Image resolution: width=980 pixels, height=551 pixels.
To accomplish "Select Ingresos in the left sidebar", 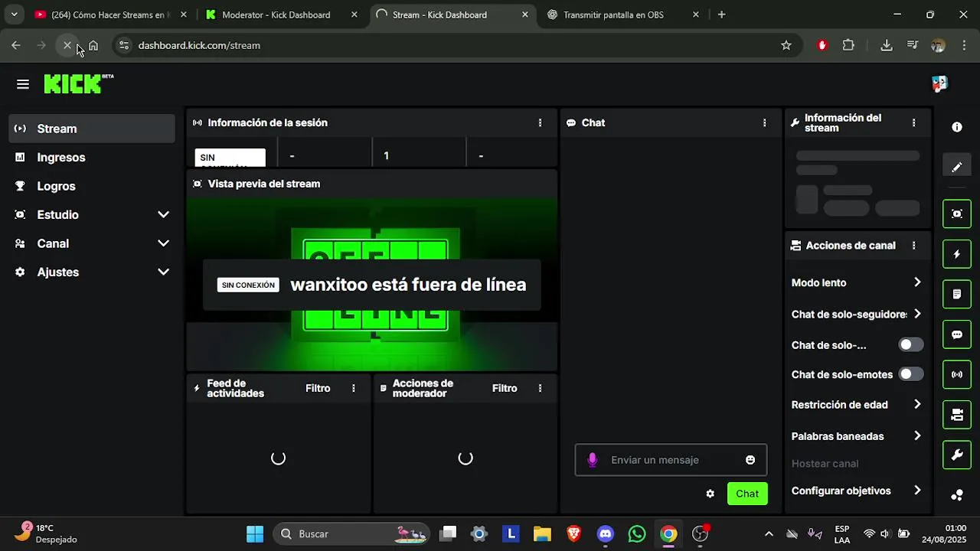I will pos(93,157).
